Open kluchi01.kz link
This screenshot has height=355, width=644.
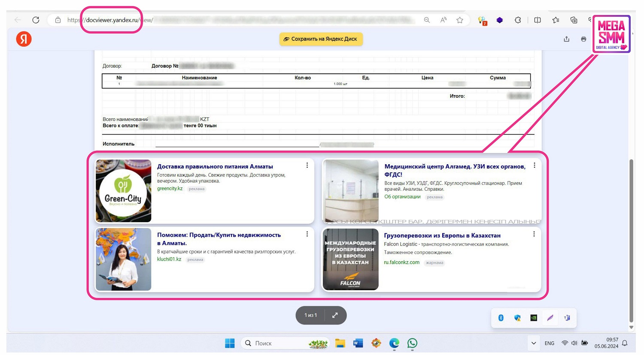pyautogui.click(x=169, y=259)
